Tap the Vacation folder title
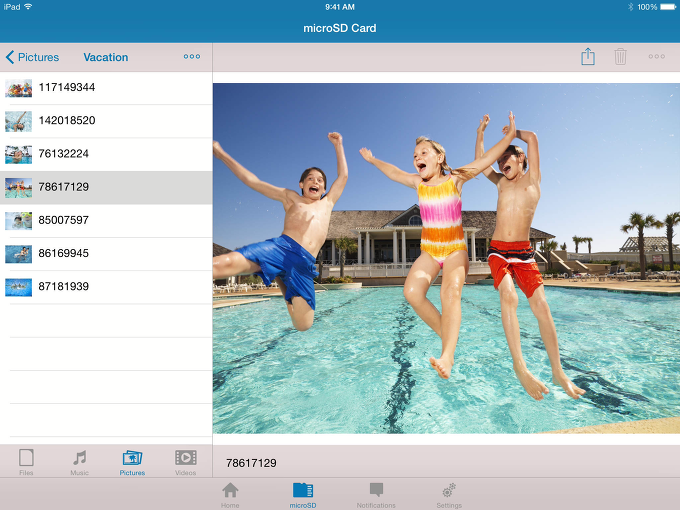This screenshot has width=680, height=510. pyautogui.click(x=106, y=57)
